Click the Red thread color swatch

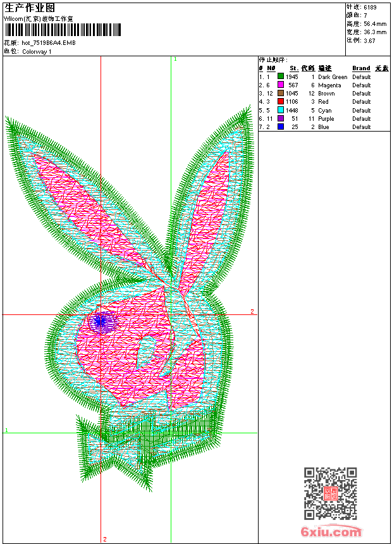281,101
